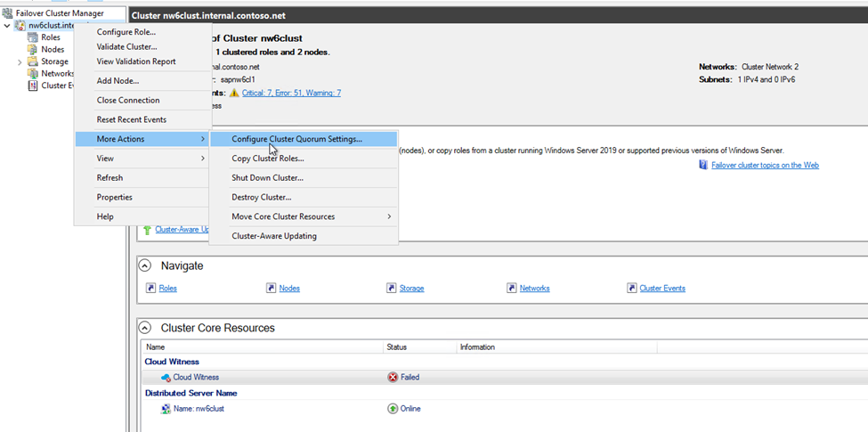
Task: Expand the Storage tree node
Action: 20,62
